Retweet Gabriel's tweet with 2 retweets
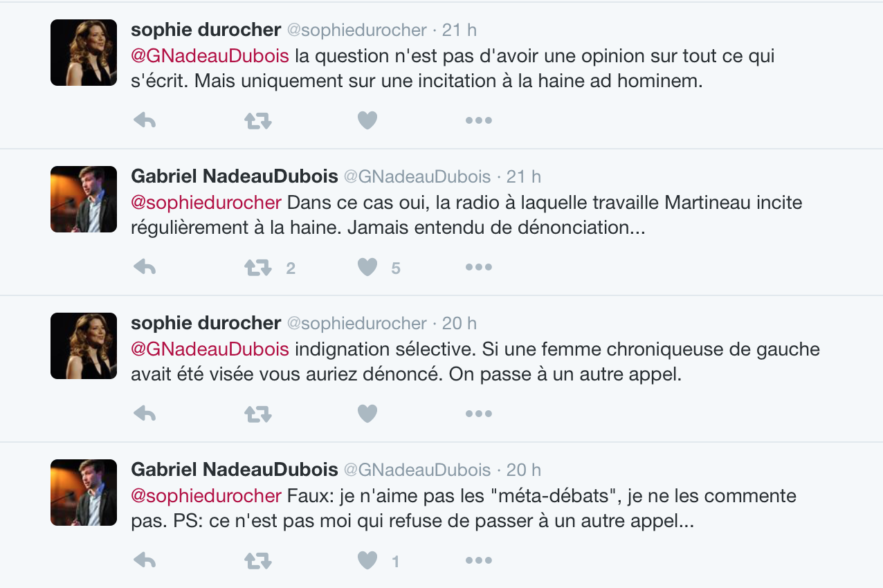883x588 pixels. point(258,268)
